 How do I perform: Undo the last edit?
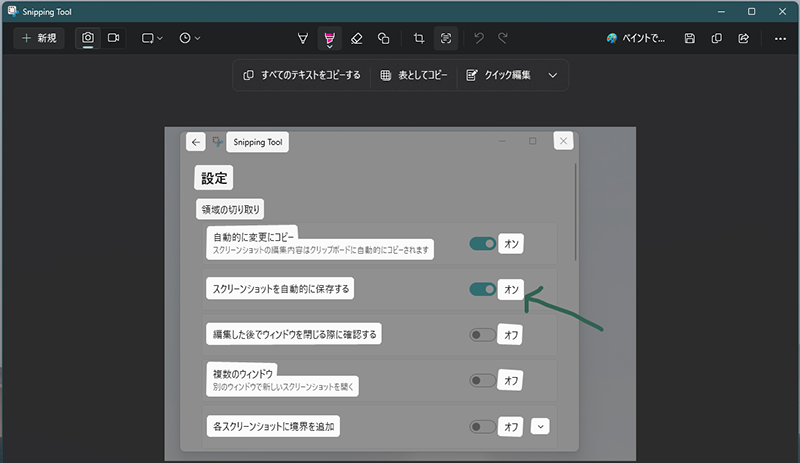pos(479,38)
